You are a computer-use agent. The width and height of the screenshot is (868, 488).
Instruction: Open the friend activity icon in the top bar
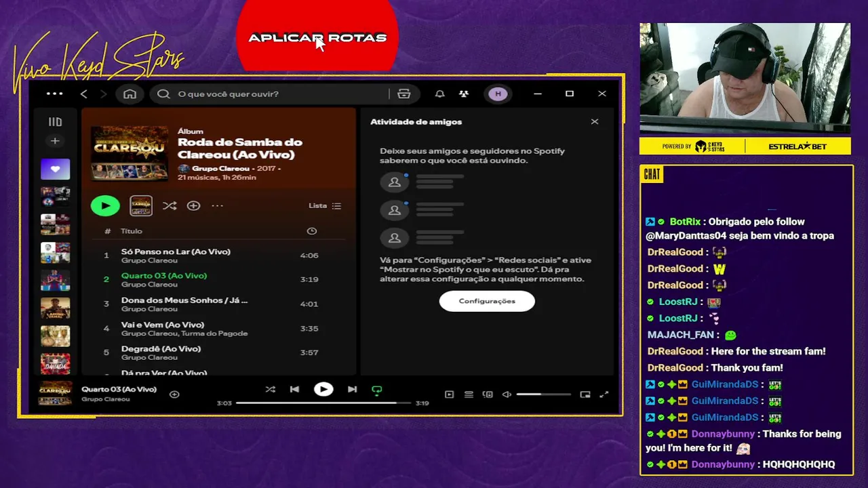tap(464, 94)
